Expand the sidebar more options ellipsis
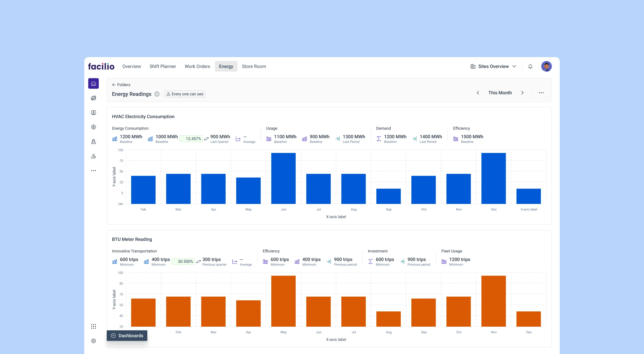The image size is (644, 354). click(x=93, y=171)
